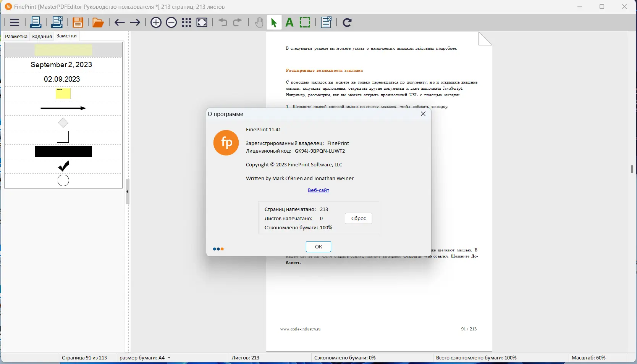Click the FinePrint 11.41 version text
The image size is (637, 364).
pyautogui.click(x=264, y=129)
